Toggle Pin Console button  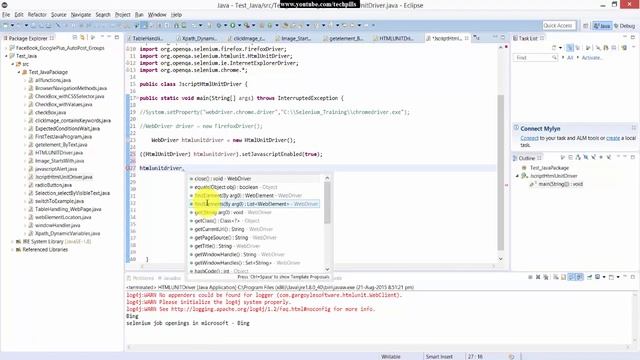589,277
